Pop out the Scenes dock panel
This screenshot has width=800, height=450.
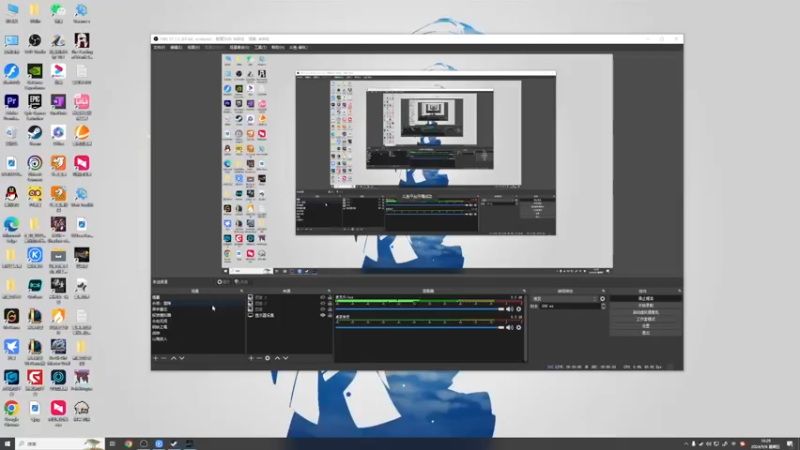(242, 291)
